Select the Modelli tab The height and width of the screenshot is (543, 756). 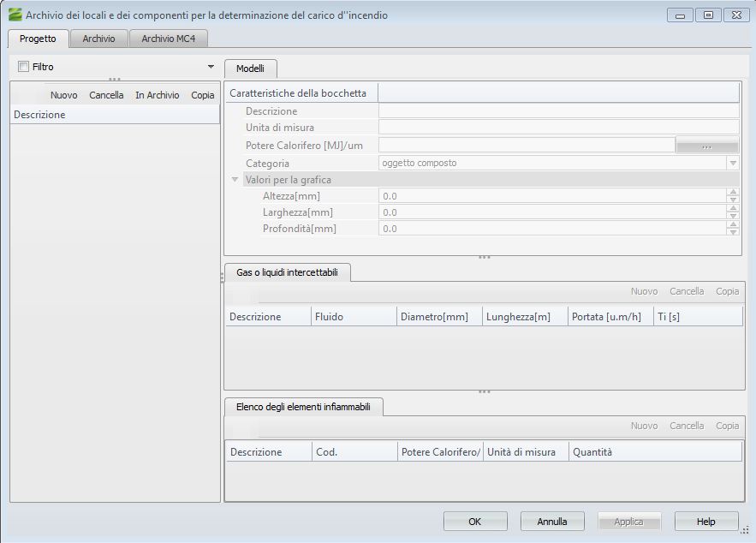250,69
